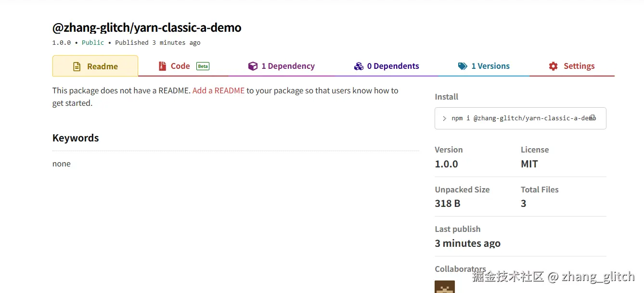
Task: Open the Code tab
Action: (180, 66)
